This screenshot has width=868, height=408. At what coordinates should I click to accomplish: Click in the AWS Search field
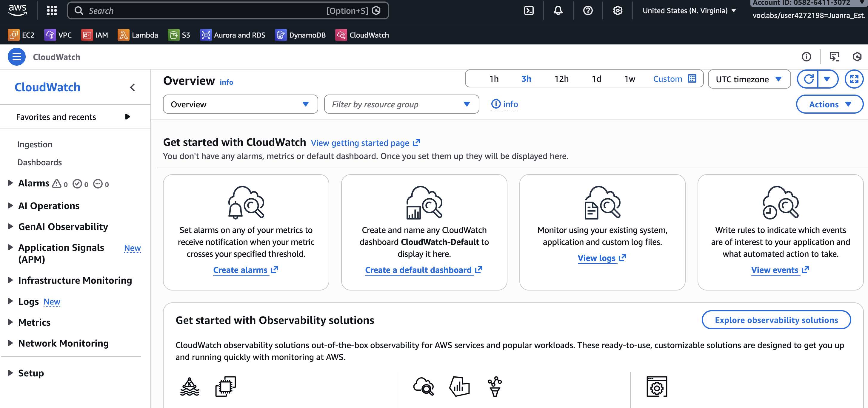click(x=202, y=10)
